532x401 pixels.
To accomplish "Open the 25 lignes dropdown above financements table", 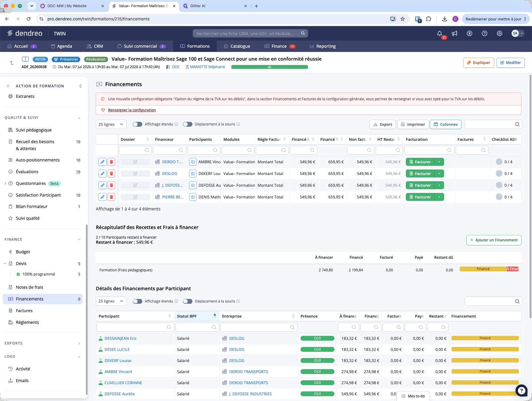I will click(x=111, y=124).
